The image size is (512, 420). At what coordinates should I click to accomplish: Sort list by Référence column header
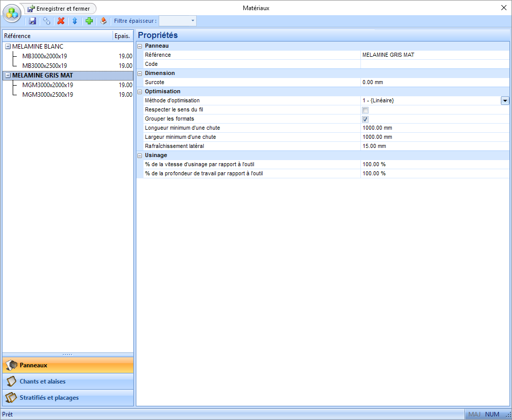(x=57, y=36)
